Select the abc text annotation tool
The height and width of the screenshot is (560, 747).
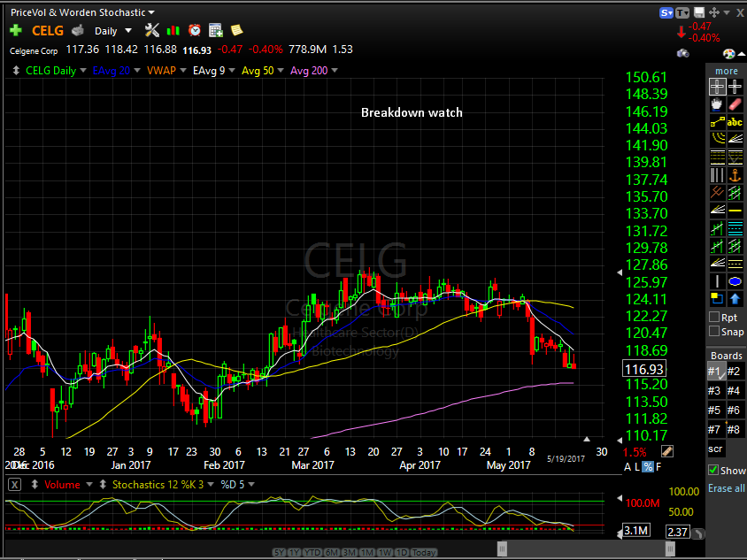coord(735,122)
